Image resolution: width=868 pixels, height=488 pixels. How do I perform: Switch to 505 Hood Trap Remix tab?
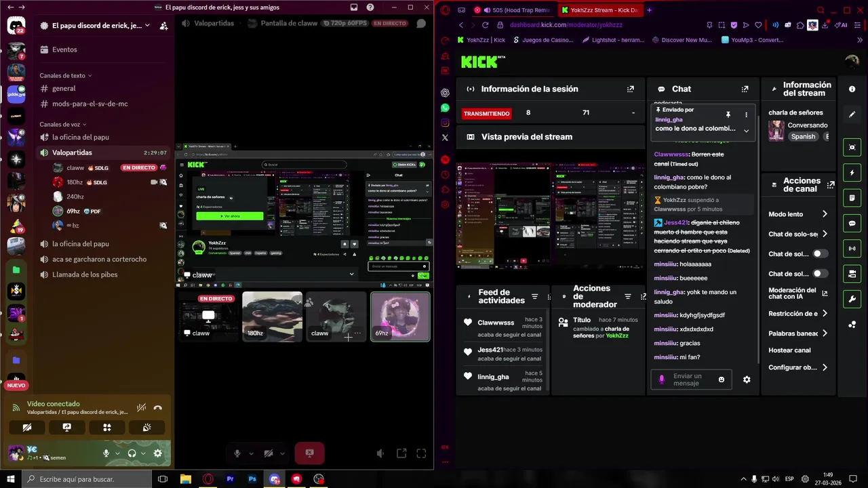pos(512,10)
